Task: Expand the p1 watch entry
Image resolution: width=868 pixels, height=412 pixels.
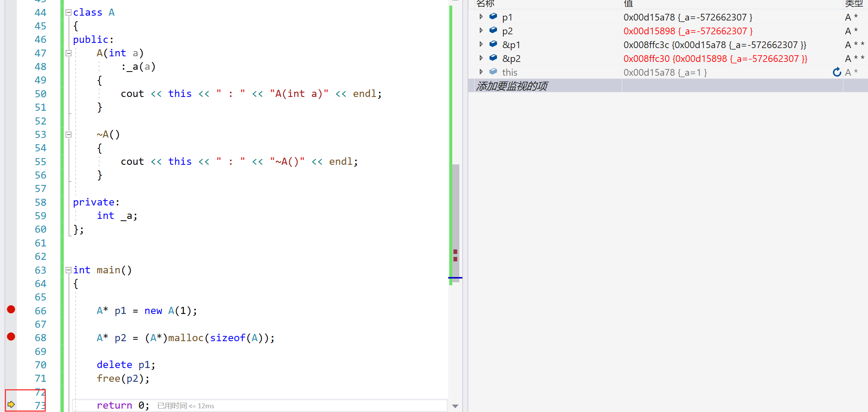Action: click(x=481, y=17)
